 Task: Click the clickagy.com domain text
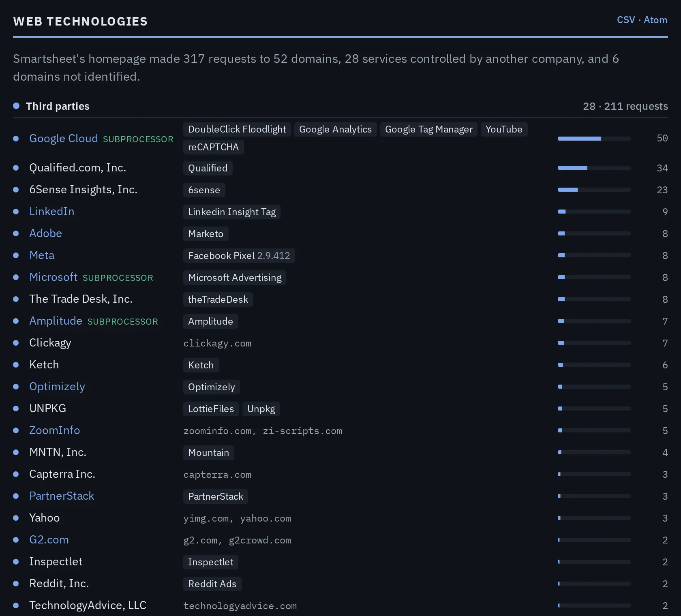pos(217,343)
